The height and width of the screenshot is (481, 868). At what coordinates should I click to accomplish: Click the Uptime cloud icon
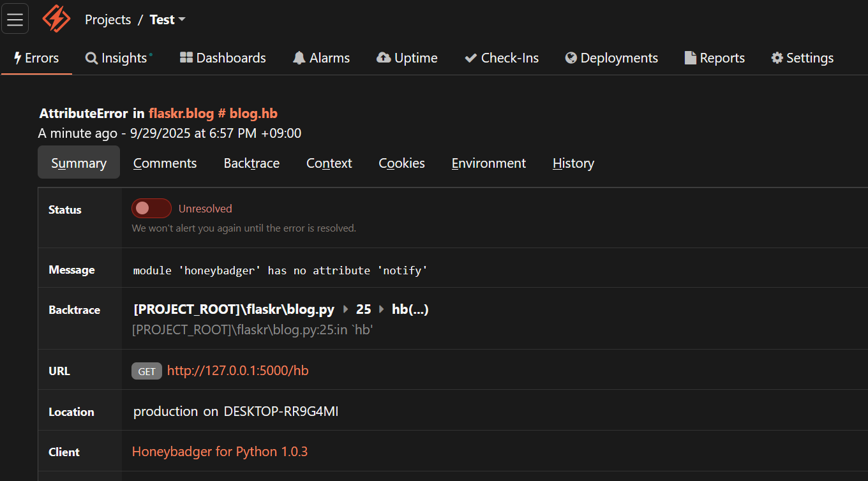pos(384,57)
